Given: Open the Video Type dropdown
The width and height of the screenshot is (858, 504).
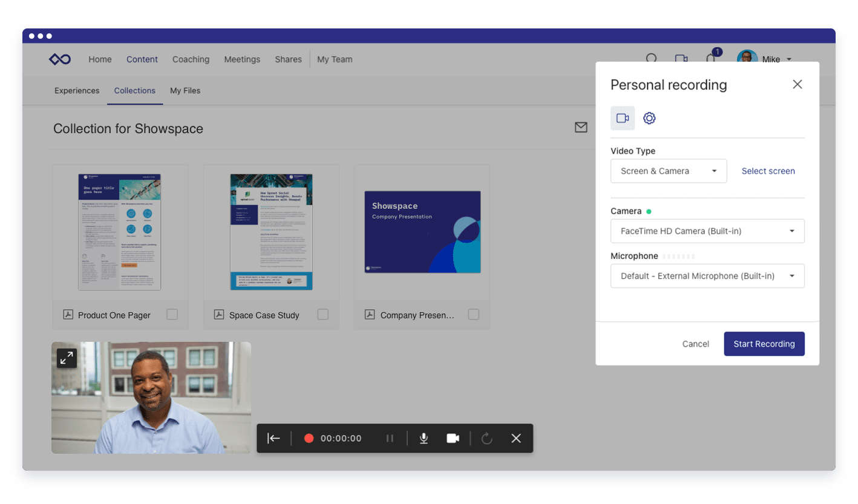Looking at the screenshot, I should [668, 171].
